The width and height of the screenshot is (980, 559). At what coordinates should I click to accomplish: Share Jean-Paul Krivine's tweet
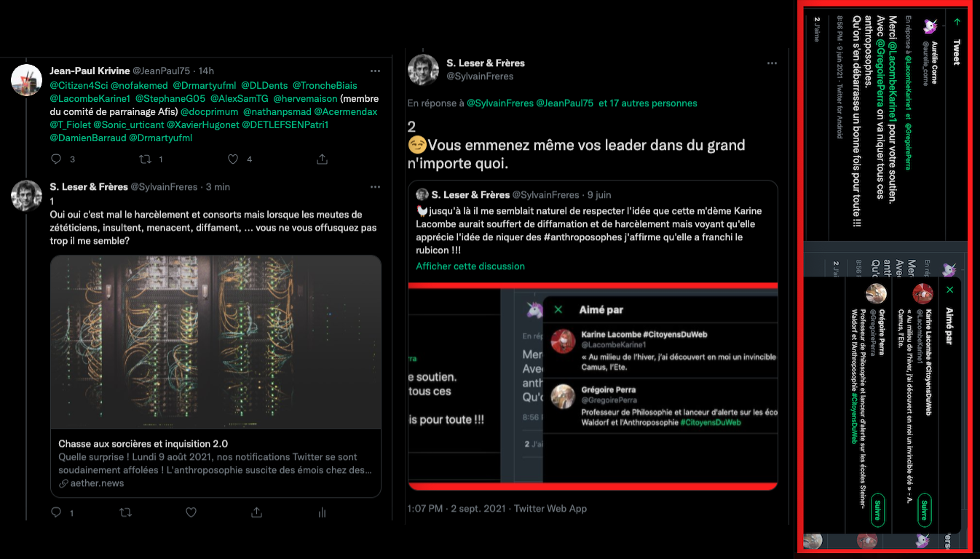322,159
